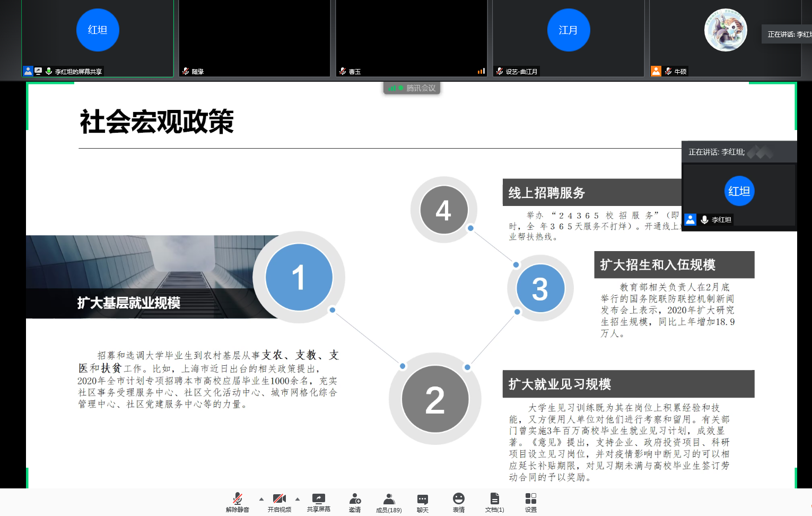Open the 聊天 chat panel
Viewport: 812px width, 516px height.
[422, 502]
